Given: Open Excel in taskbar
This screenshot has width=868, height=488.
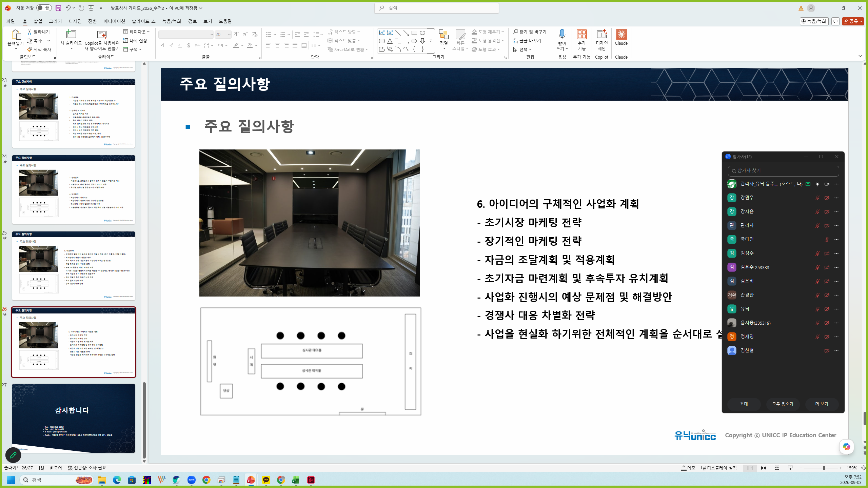Looking at the screenshot, I should coord(296,480).
